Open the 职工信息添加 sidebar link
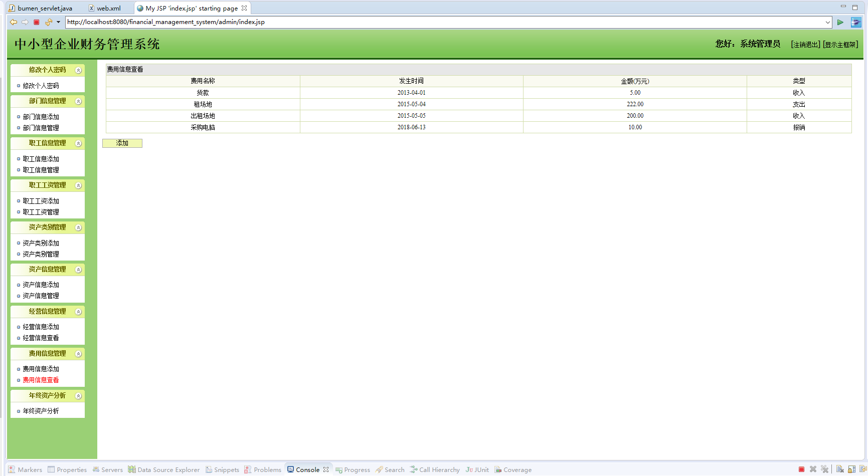The image size is (868, 476). [x=41, y=159]
